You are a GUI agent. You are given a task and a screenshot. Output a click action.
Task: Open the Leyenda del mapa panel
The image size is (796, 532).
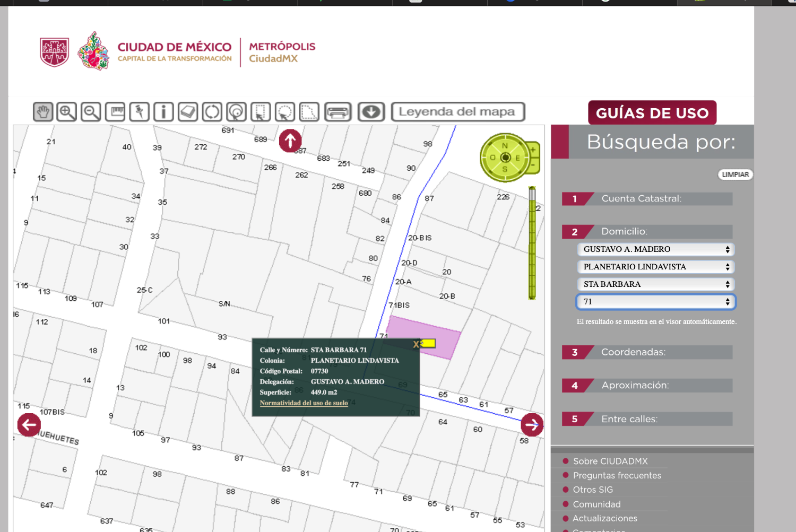click(457, 112)
